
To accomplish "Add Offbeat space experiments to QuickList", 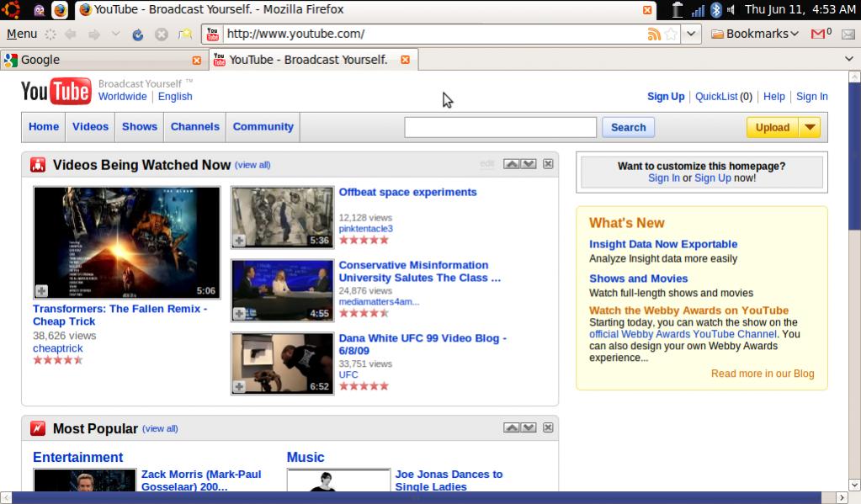I will point(239,241).
